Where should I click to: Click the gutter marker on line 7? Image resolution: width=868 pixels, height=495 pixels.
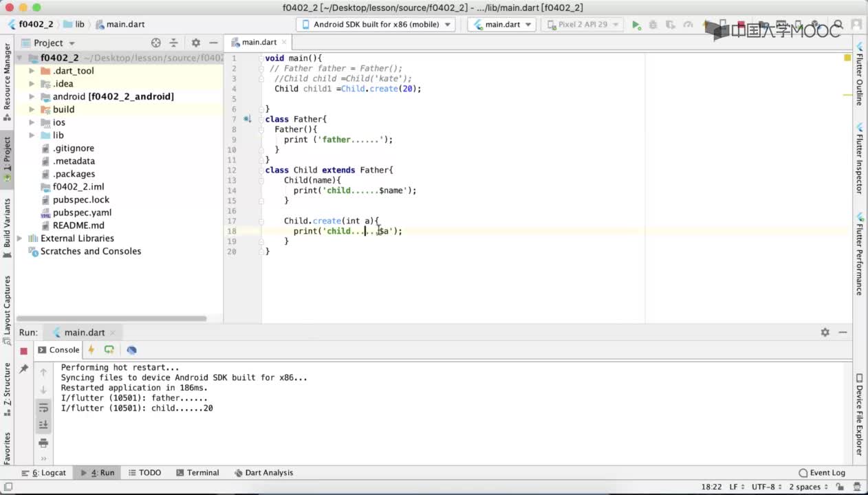(x=247, y=119)
